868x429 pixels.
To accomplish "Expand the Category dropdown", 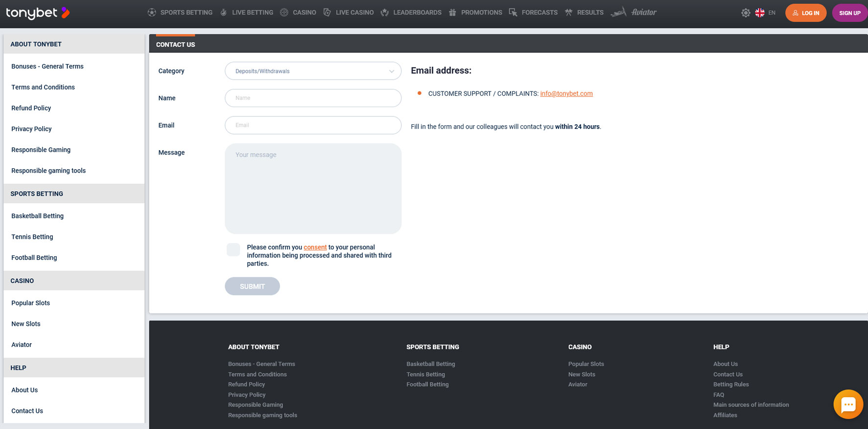I will (313, 71).
